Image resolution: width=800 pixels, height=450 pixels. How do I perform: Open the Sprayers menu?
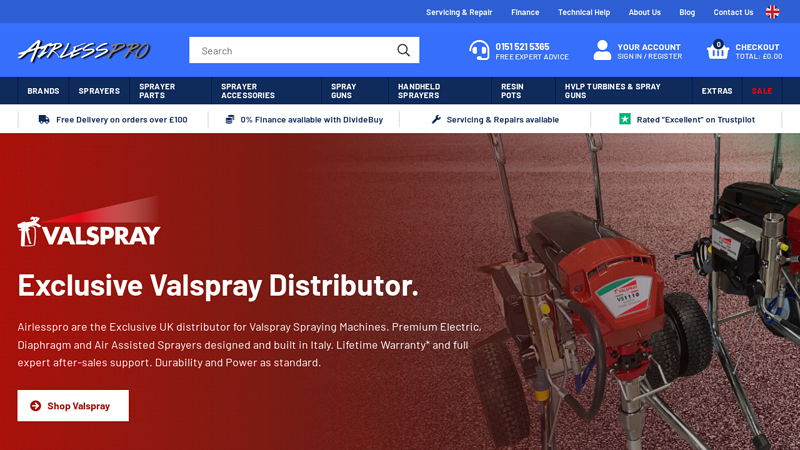click(99, 91)
